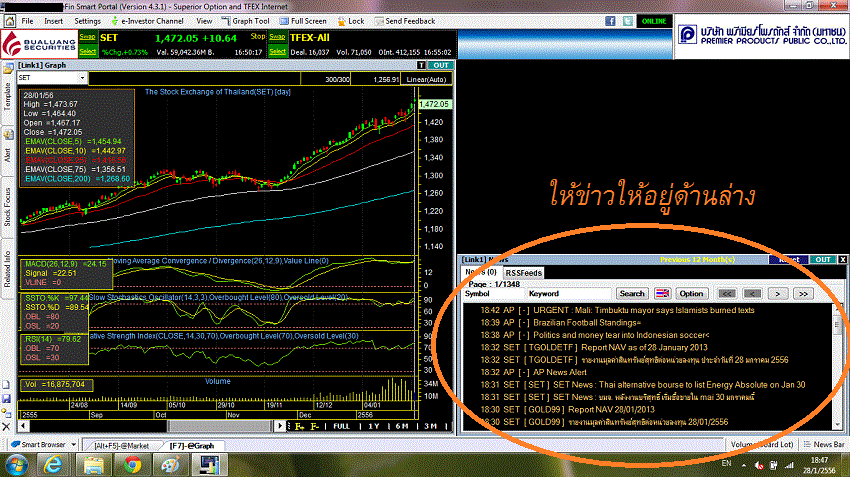
Task: Open Windows Start button
Action: coord(16,465)
